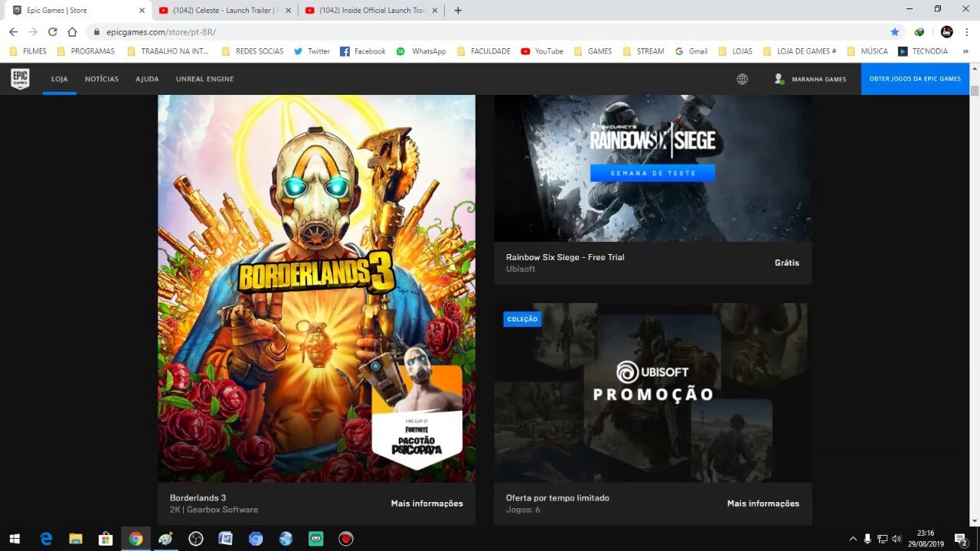Open the STREAM bookmarks folder

(642, 51)
